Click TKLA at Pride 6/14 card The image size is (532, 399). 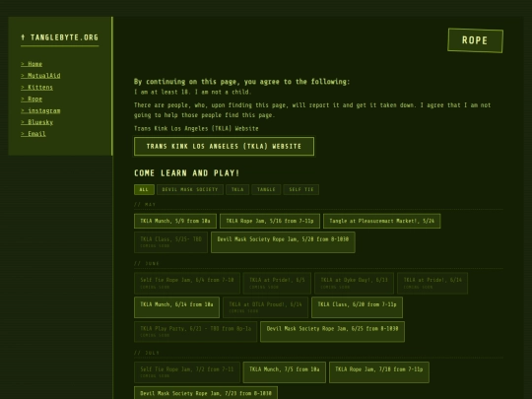point(432,283)
